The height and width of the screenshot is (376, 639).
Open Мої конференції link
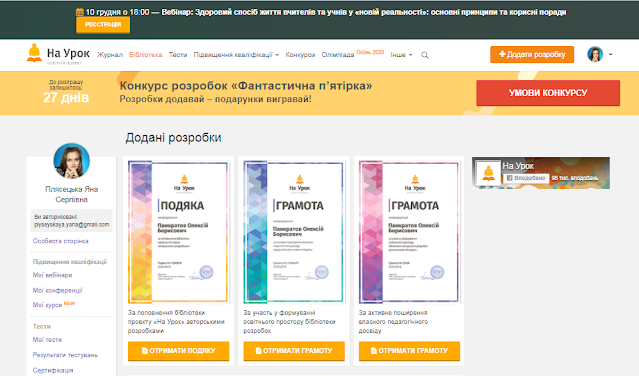coord(57,290)
